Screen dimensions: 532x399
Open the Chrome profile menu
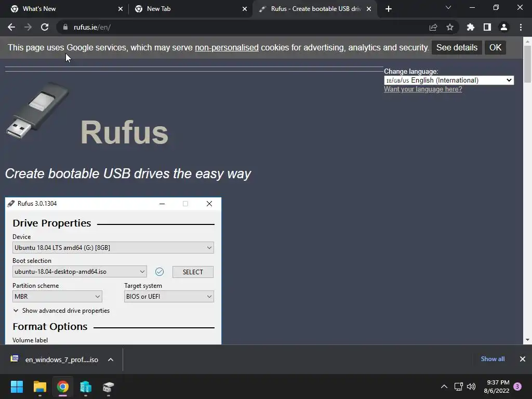pyautogui.click(x=504, y=27)
